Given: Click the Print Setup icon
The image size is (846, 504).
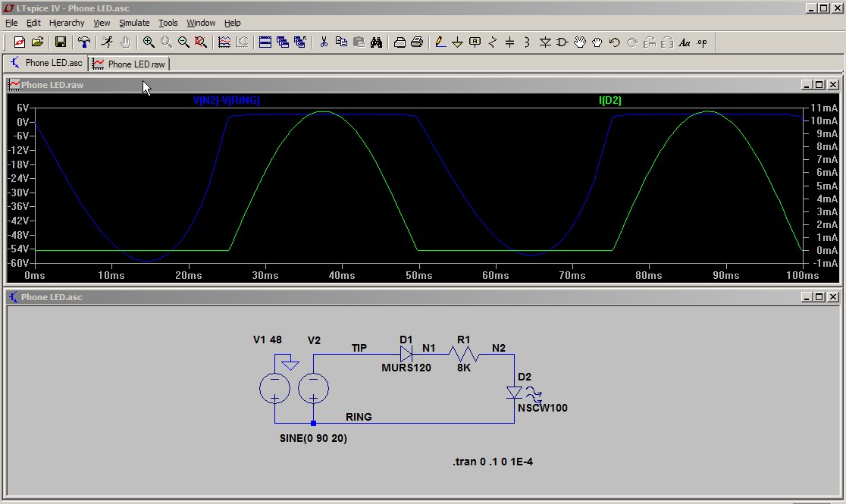Looking at the screenshot, I should pyautogui.click(x=399, y=42).
